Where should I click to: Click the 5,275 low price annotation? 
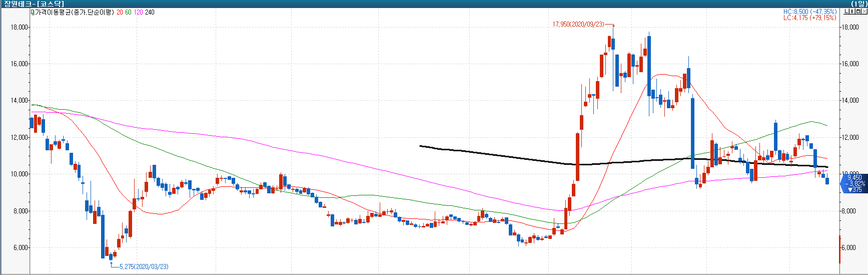pos(144,266)
